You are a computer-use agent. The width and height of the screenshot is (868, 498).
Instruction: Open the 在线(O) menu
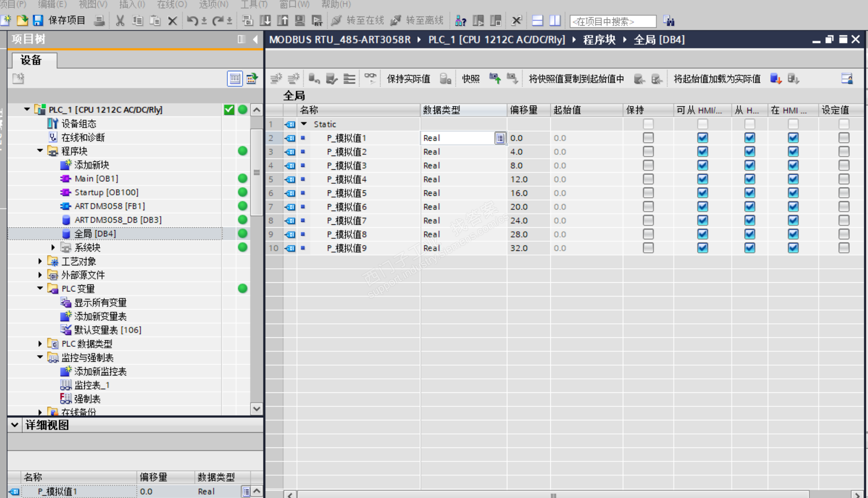(x=172, y=4)
